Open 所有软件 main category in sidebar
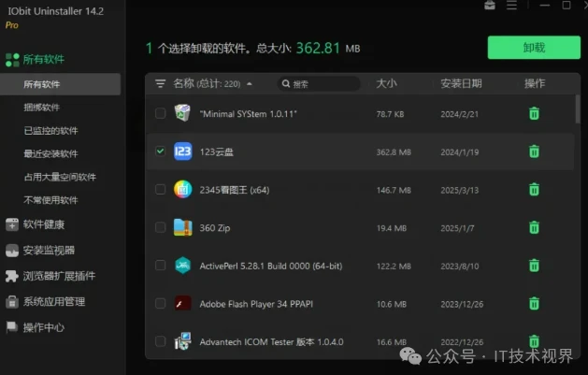The height and width of the screenshot is (375, 588). click(44, 59)
